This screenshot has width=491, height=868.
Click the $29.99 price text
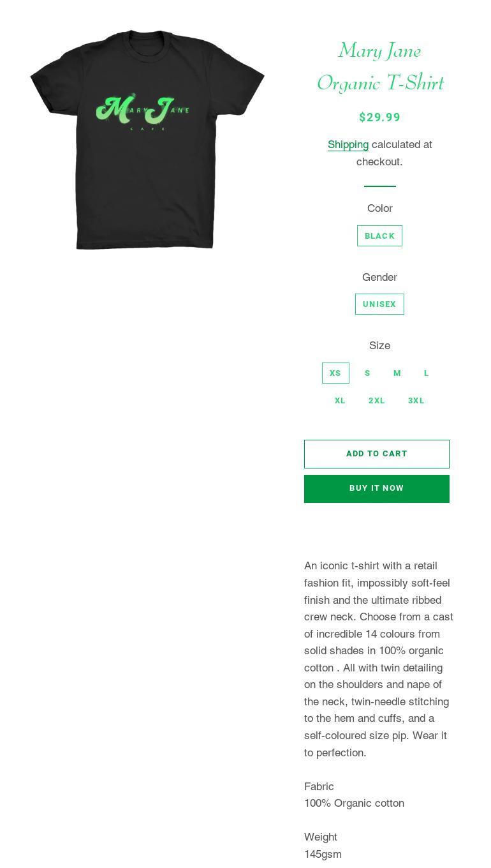click(380, 117)
